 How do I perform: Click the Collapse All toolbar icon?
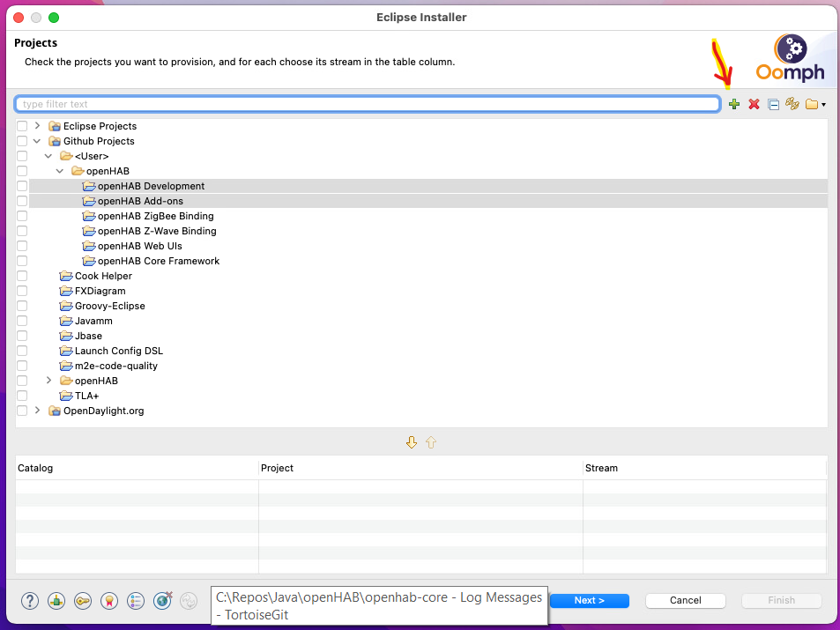[x=773, y=105]
